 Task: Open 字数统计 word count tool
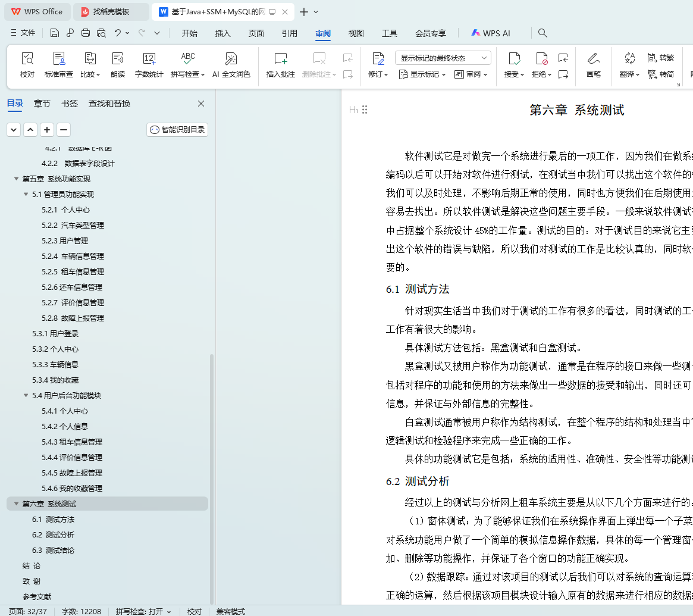coord(149,64)
